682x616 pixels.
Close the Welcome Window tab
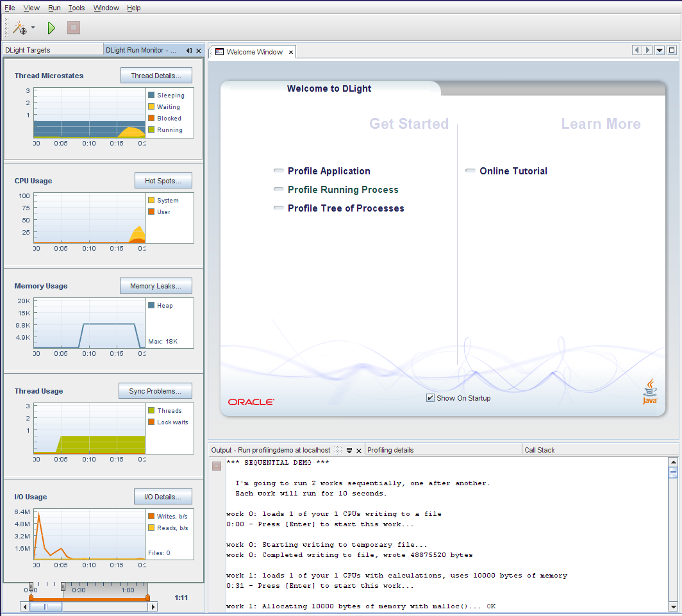(x=291, y=52)
